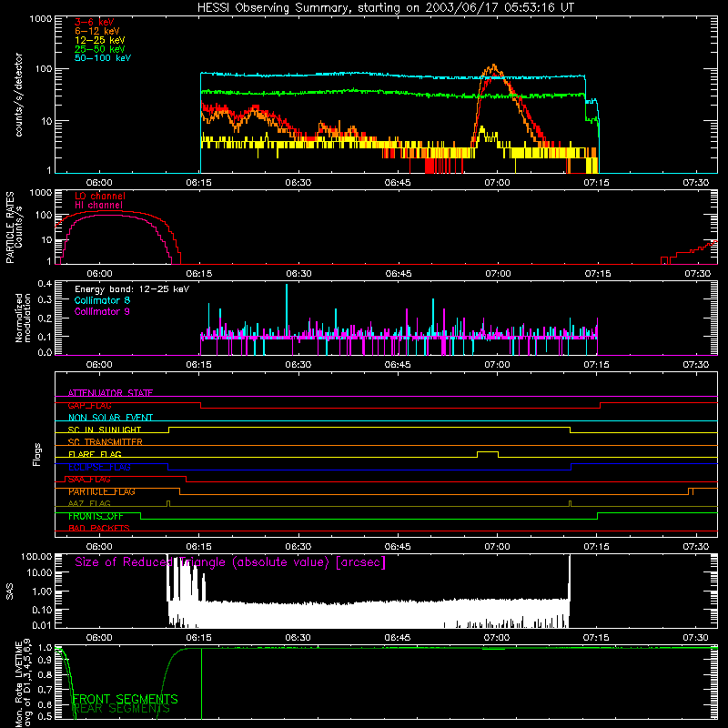This screenshot has height=728, width=728.
Task: Click the FRONTS_OFF flag label
Action: click(x=96, y=516)
